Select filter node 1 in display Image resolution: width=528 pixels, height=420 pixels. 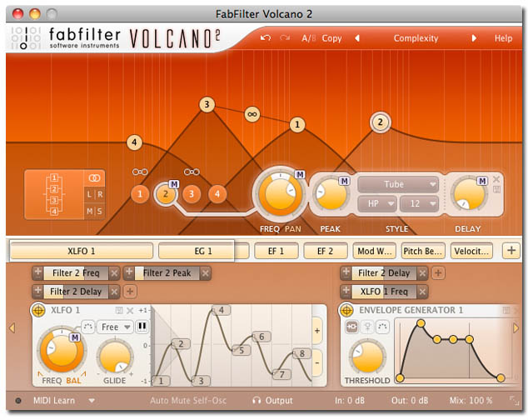click(x=297, y=124)
